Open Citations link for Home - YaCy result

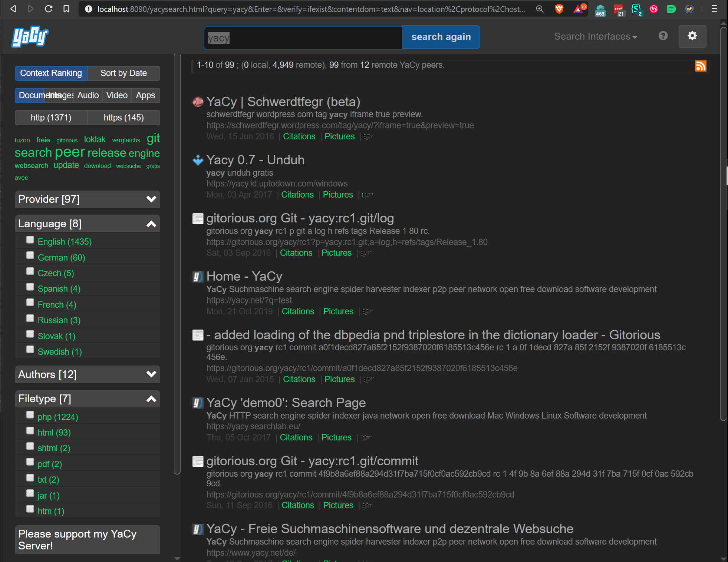(298, 311)
